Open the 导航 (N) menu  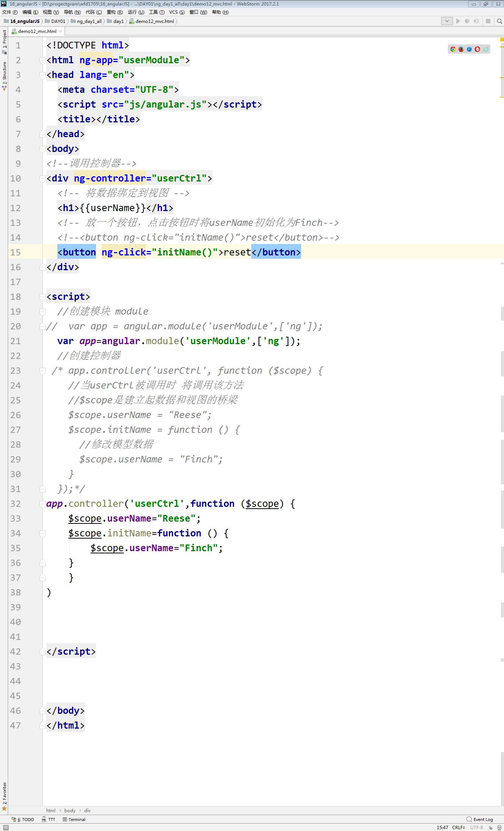point(72,12)
